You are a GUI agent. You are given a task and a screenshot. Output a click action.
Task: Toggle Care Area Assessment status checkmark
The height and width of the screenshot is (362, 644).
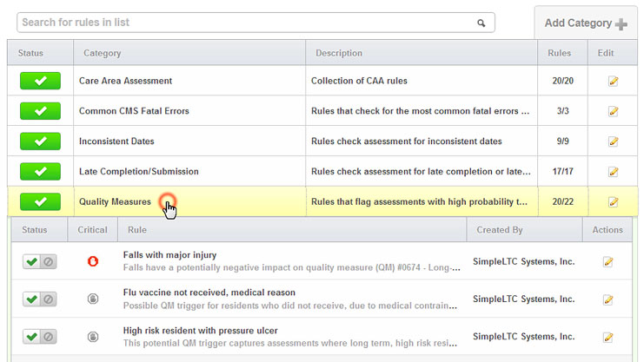point(40,81)
